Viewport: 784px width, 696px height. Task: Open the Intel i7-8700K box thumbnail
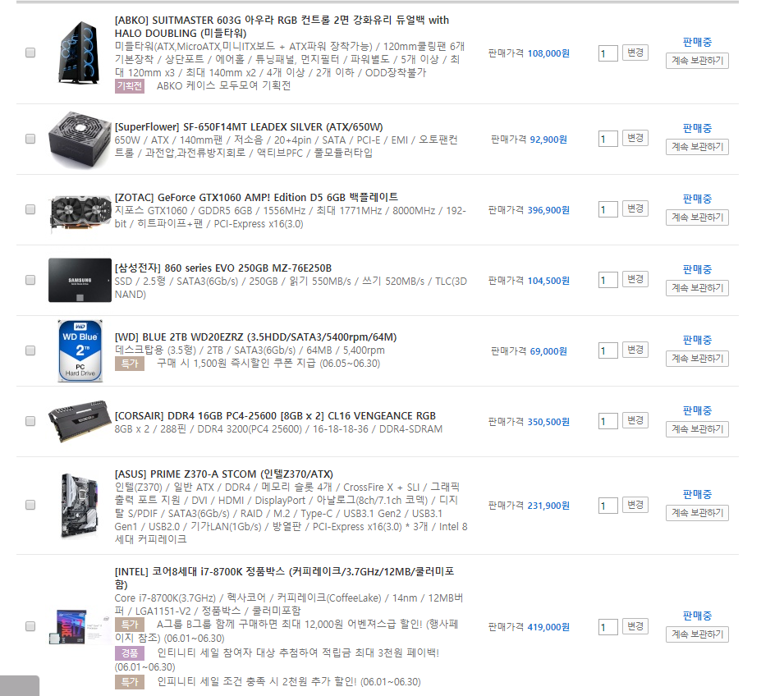[80, 626]
